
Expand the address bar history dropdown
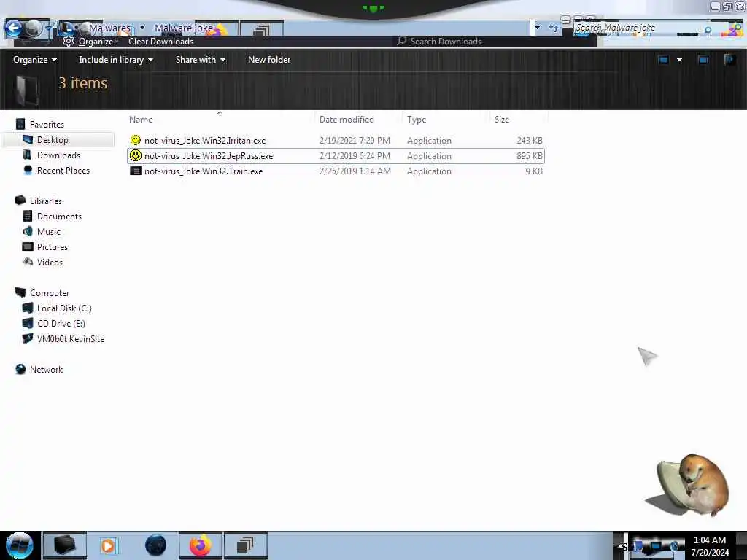pyautogui.click(x=538, y=28)
